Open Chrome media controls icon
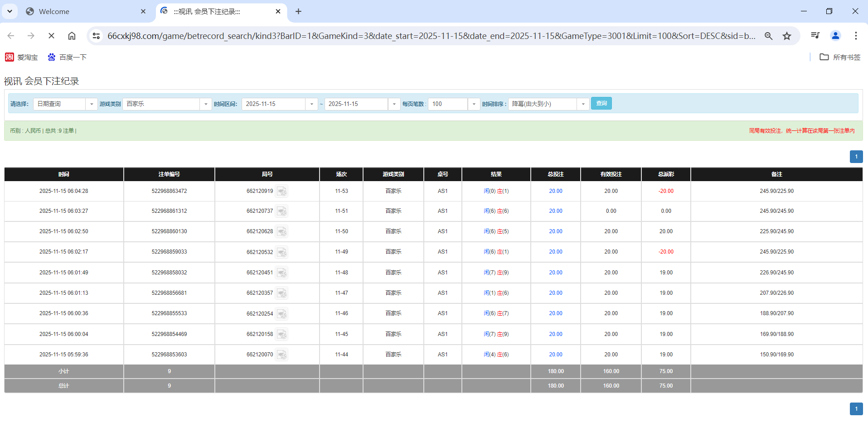The image size is (868, 427). (x=815, y=36)
